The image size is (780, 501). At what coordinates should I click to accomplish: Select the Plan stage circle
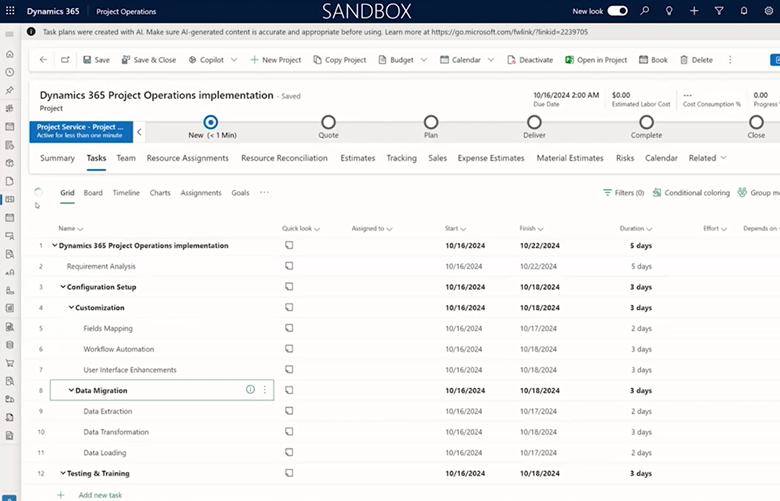tap(431, 122)
